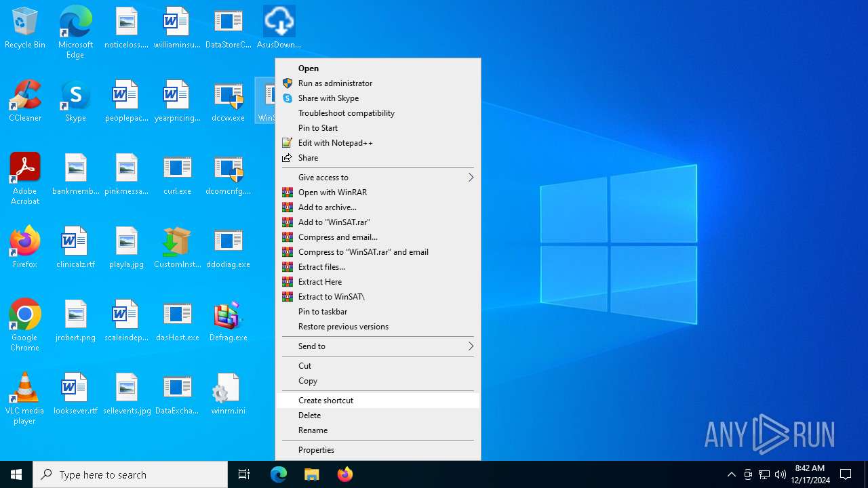Image resolution: width=868 pixels, height=488 pixels.
Task: Select the winrm.ini settings file icon
Action: [228, 394]
